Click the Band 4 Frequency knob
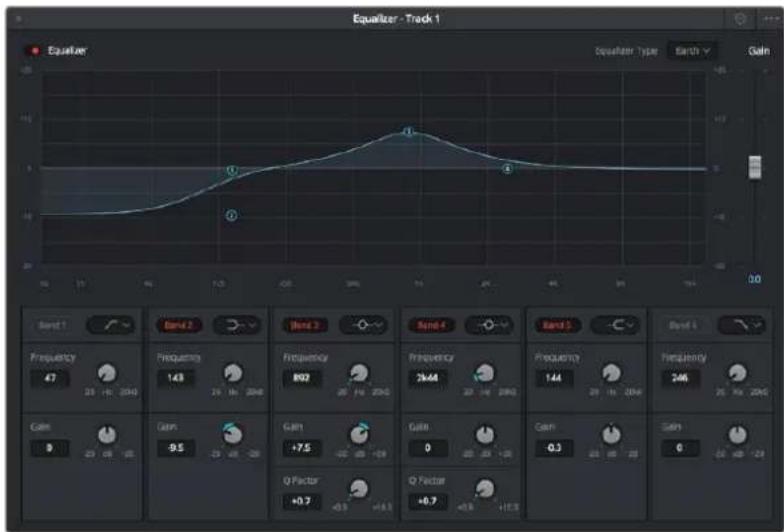This screenshot has width=784, height=532. [x=484, y=373]
